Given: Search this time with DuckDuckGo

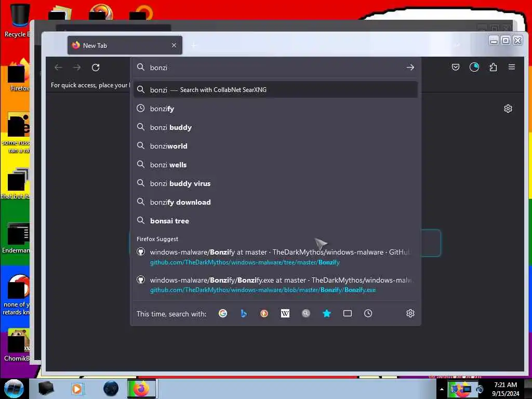Looking at the screenshot, I should [264, 313].
